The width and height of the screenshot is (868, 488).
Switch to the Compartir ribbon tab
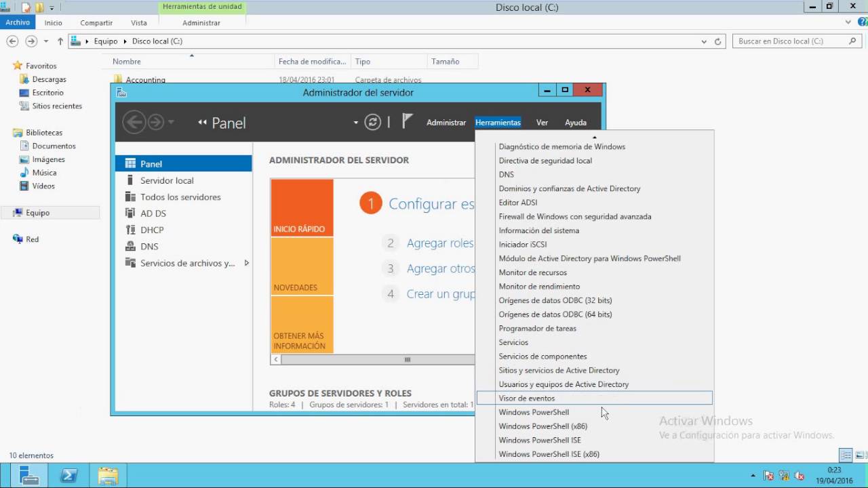(96, 22)
